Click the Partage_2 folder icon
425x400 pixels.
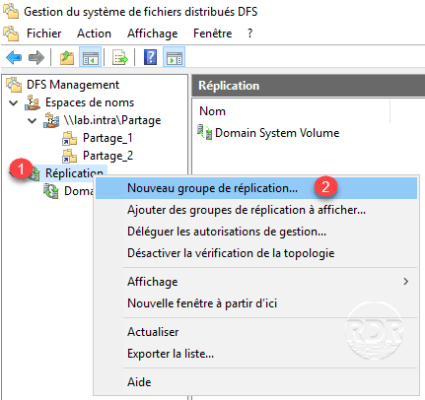point(69,156)
